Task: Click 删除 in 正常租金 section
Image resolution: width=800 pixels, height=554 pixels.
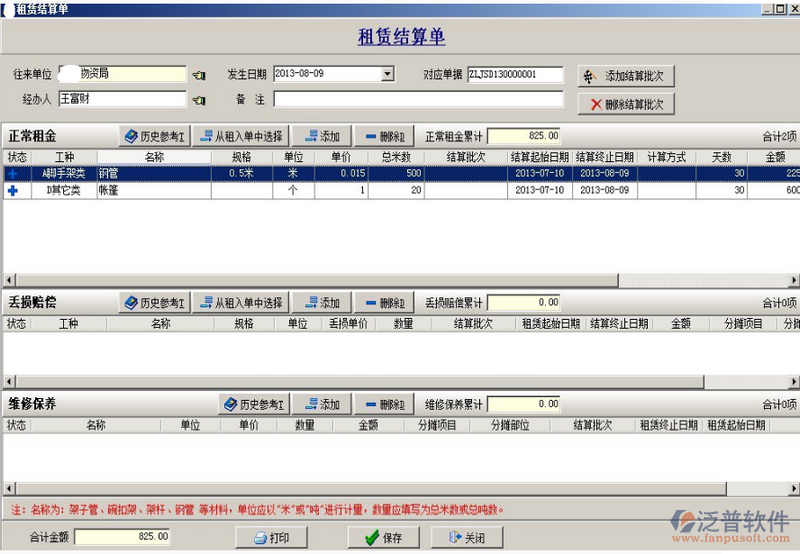Action: pyautogui.click(x=383, y=136)
